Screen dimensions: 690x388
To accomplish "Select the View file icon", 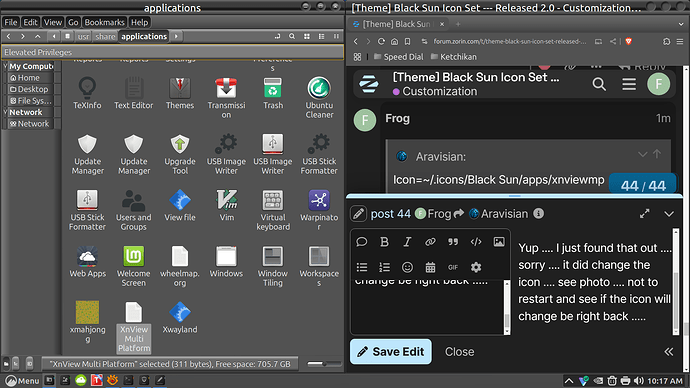I will pos(180,200).
